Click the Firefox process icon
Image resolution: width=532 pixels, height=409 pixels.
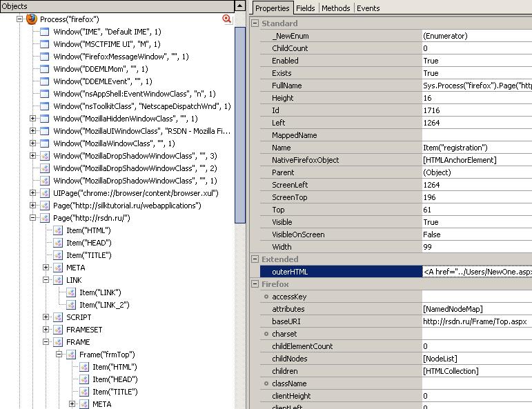(x=32, y=19)
